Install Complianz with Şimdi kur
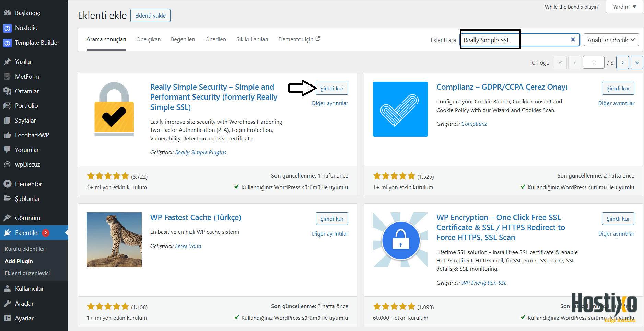644x331 pixels. coord(618,88)
